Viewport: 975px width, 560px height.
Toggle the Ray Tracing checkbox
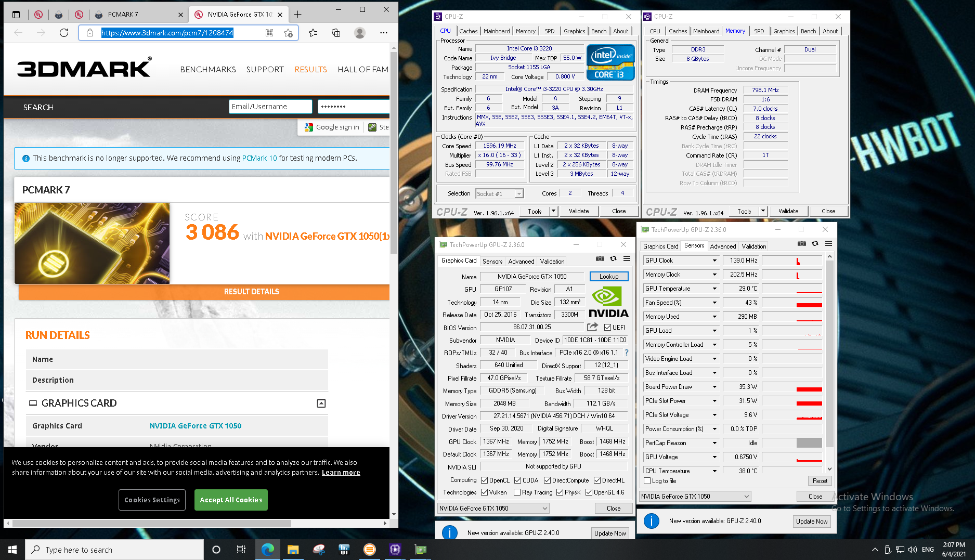point(517,492)
